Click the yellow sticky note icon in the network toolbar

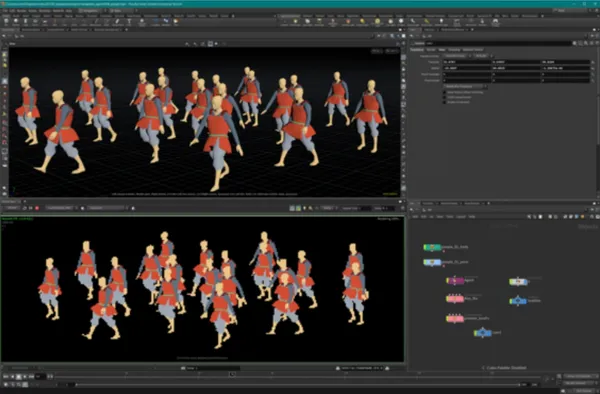coord(582,217)
